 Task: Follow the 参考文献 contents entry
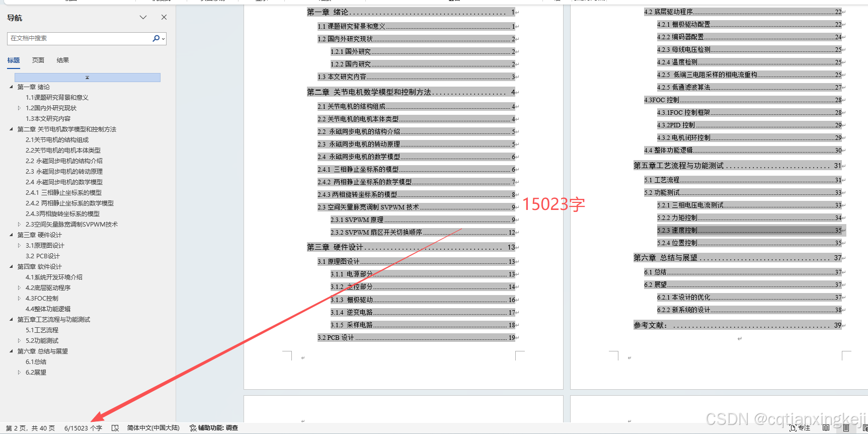(x=738, y=325)
